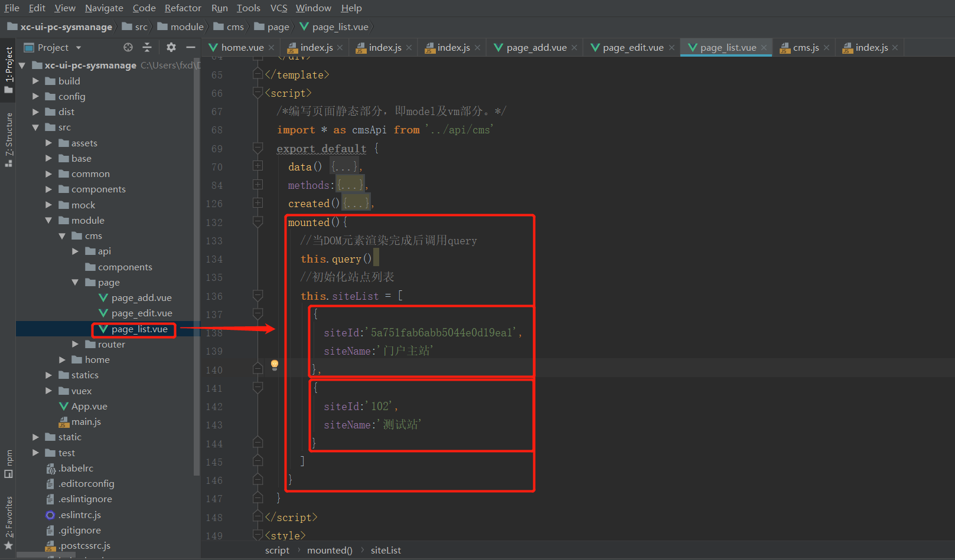Open the Tools menu
Screen dimensions: 955x560
[248, 8]
